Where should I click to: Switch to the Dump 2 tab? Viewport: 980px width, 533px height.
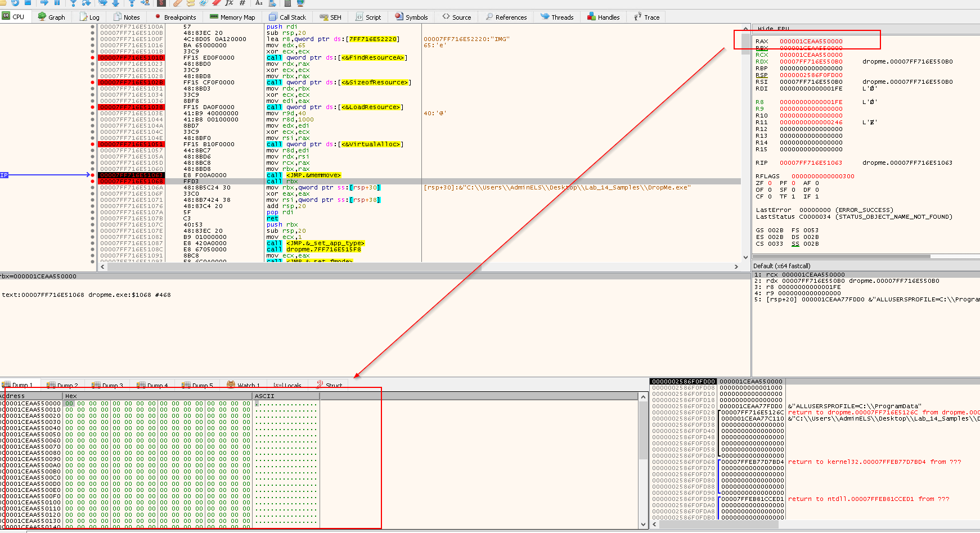pos(62,385)
